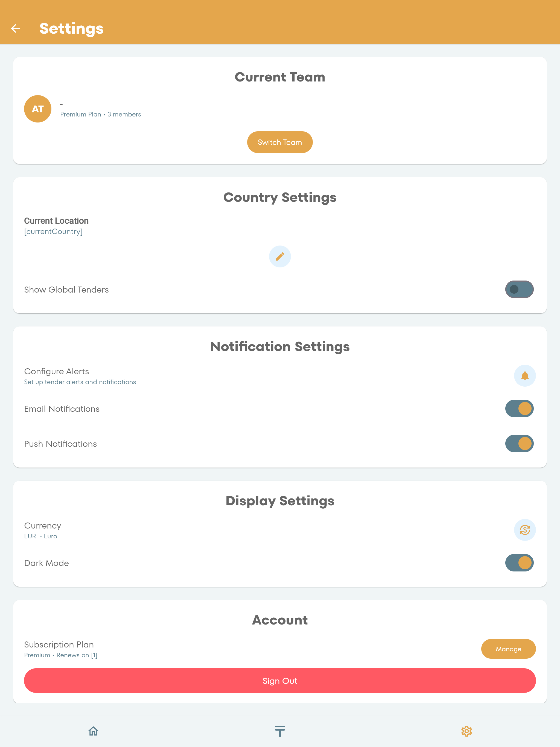Tap Premium Plan members text
This screenshot has height=747, width=560.
tap(100, 115)
